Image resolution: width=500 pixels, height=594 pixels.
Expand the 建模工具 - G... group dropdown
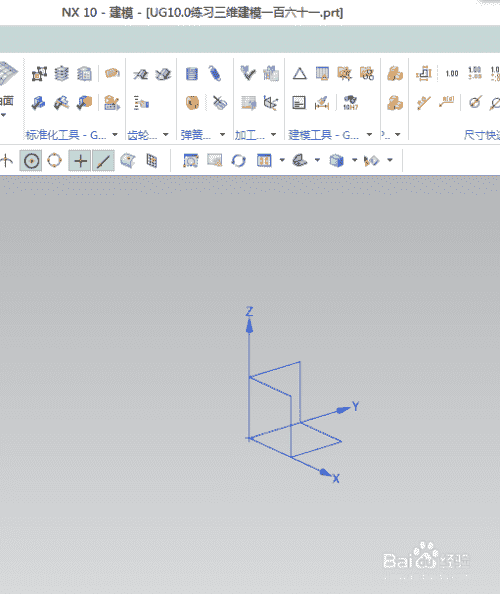(369, 134)
